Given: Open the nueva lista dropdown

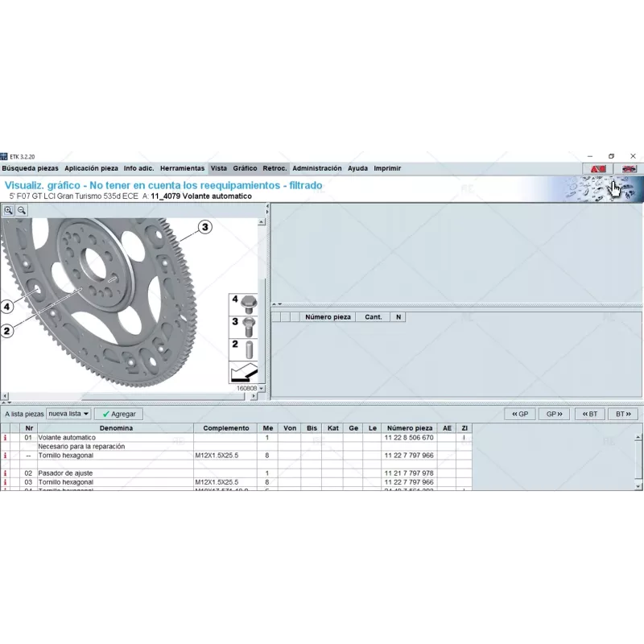Looking at the screenshot, I should click(x=68, y=413).
